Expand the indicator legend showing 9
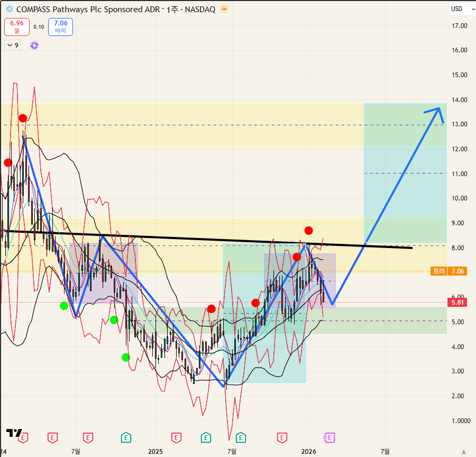 (13, 45)
